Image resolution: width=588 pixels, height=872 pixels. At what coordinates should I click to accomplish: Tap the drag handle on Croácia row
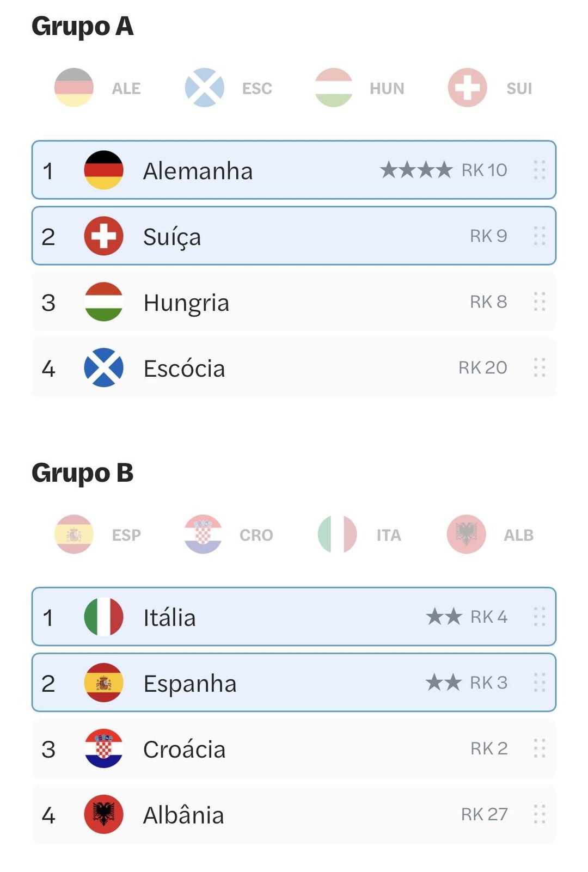(x=540, y=748)
